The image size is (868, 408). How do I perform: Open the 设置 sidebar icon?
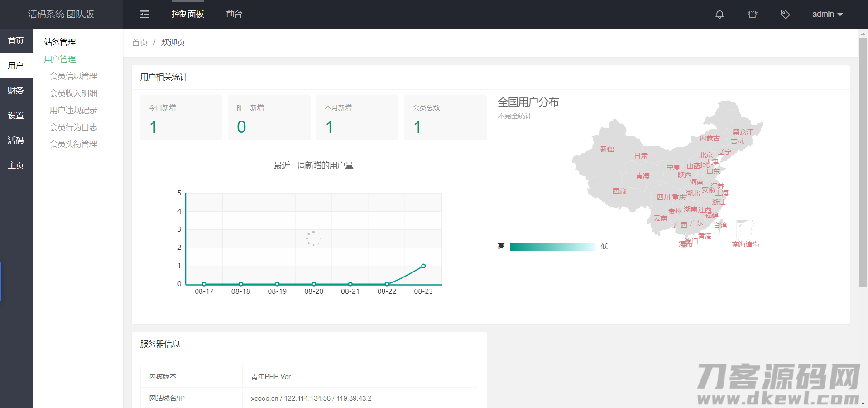click(16, 115)
